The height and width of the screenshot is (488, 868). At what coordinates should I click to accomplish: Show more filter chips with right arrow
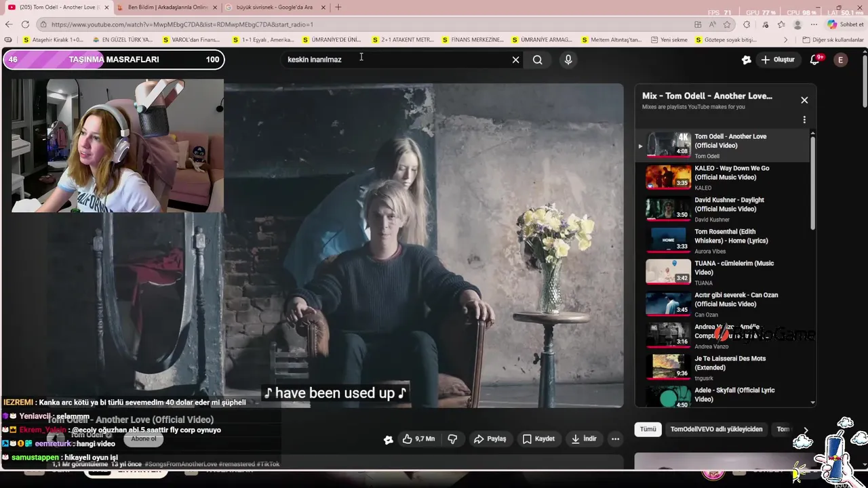click(806, 430)
